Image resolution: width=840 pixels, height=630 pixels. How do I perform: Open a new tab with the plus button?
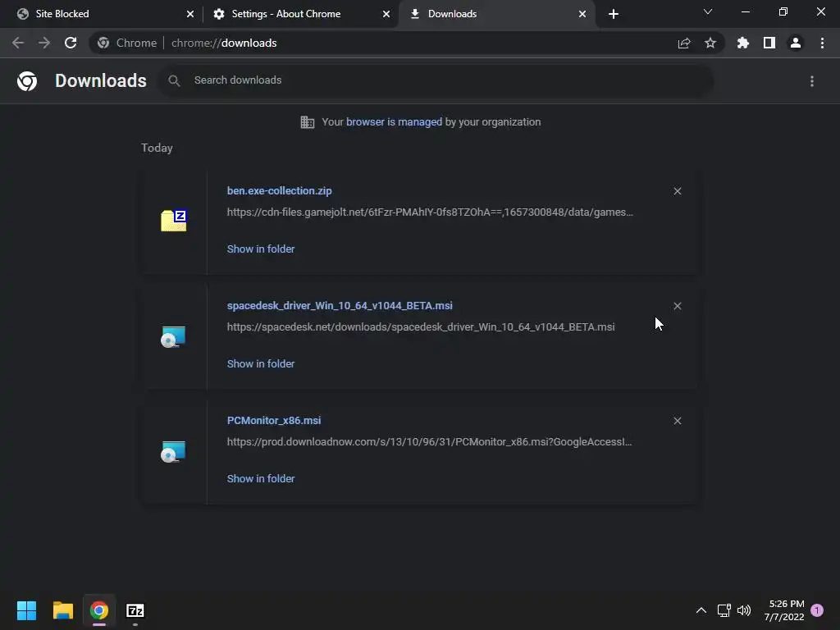click(x=614, y=14)
